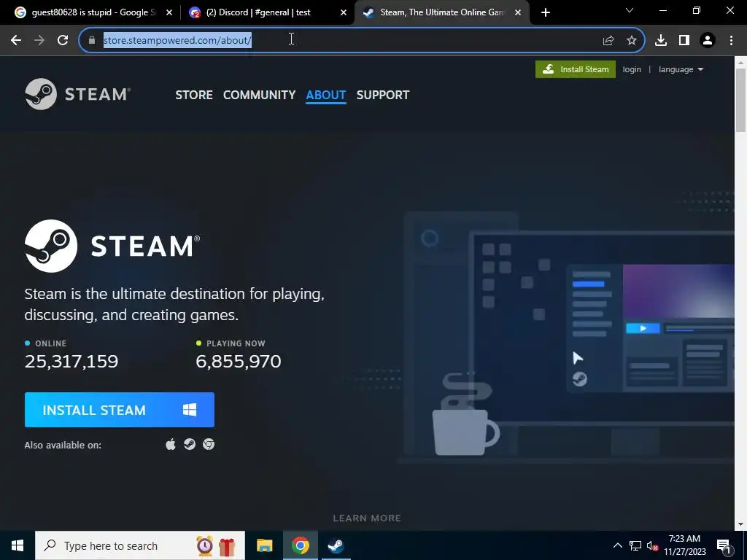
Task: Click the LEARN MORE link
Action: point(367,518)
